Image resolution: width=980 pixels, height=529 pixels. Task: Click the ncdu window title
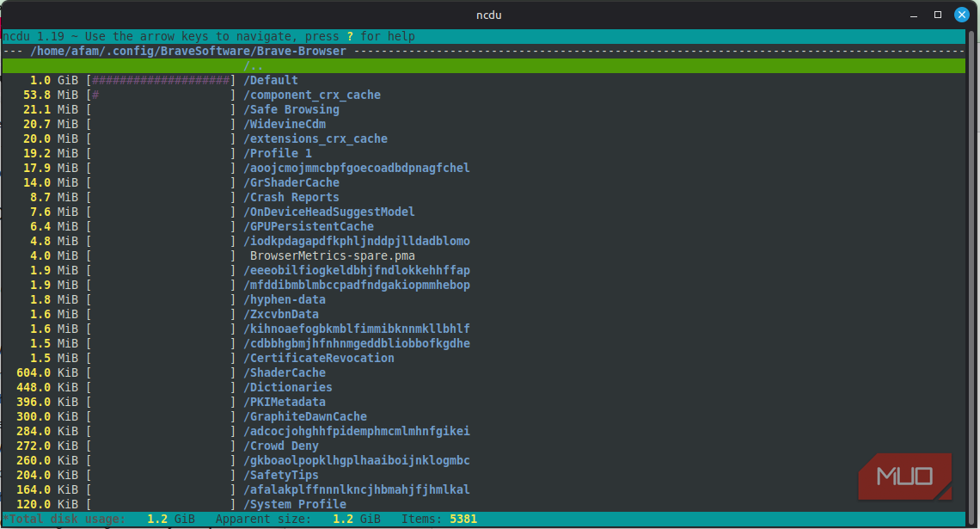click(x=489, y=15)
